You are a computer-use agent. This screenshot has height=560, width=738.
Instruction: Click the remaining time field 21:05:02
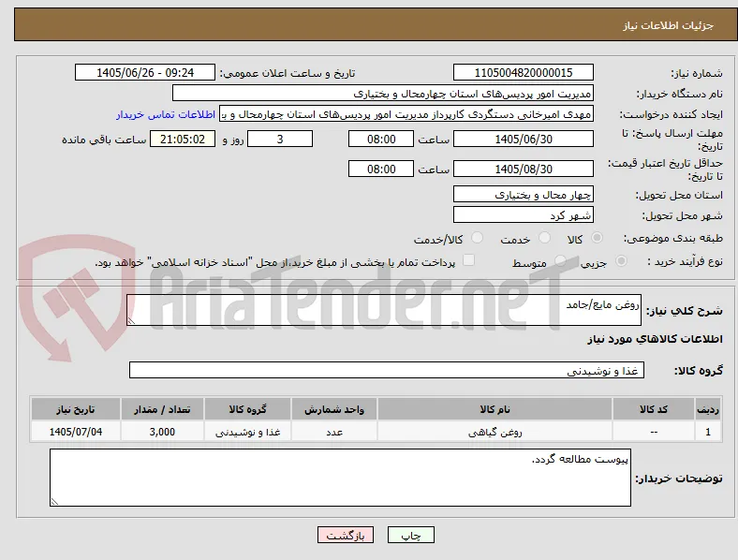click(x=182, y=139)
